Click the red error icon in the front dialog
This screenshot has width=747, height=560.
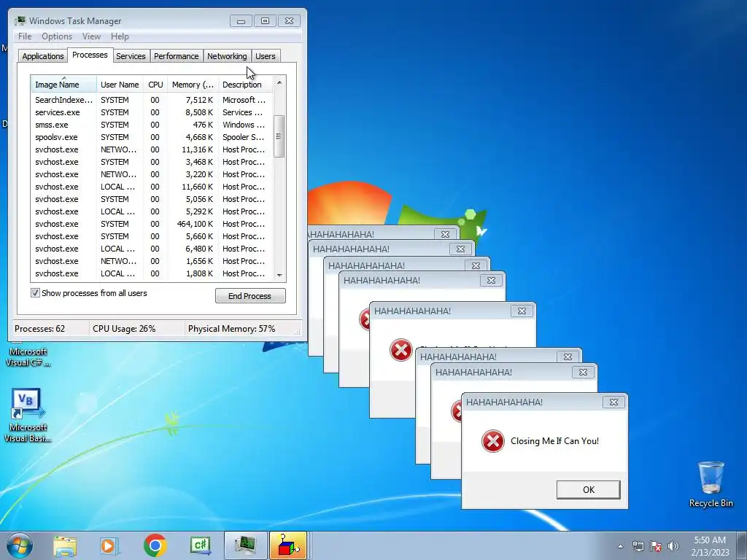493,441
